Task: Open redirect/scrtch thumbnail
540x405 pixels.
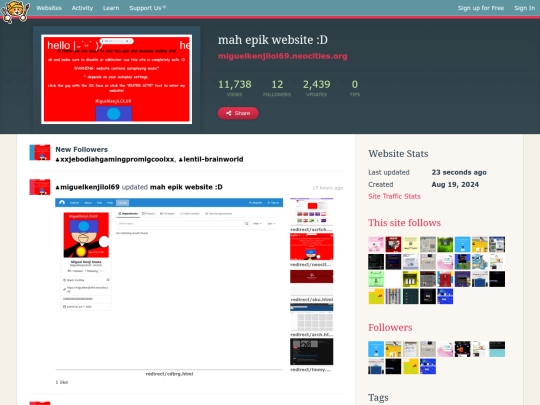Action: pos(312,212)
